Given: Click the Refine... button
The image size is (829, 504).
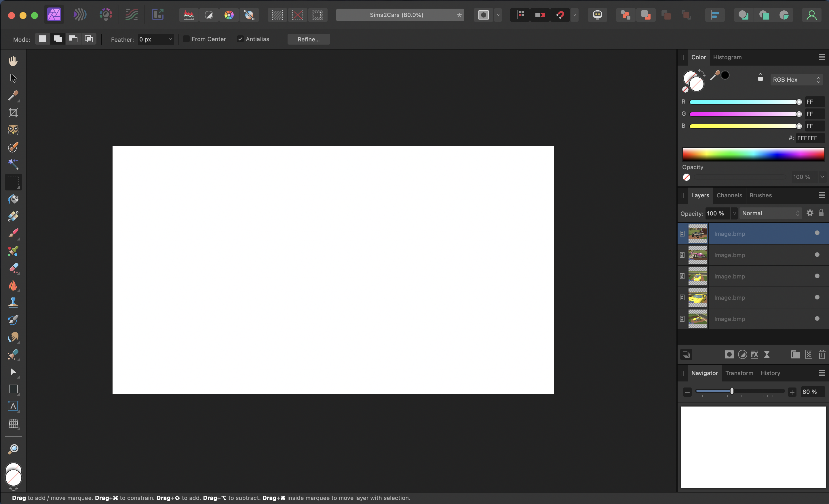Looking at the screenshot, I should coord(308,39).
